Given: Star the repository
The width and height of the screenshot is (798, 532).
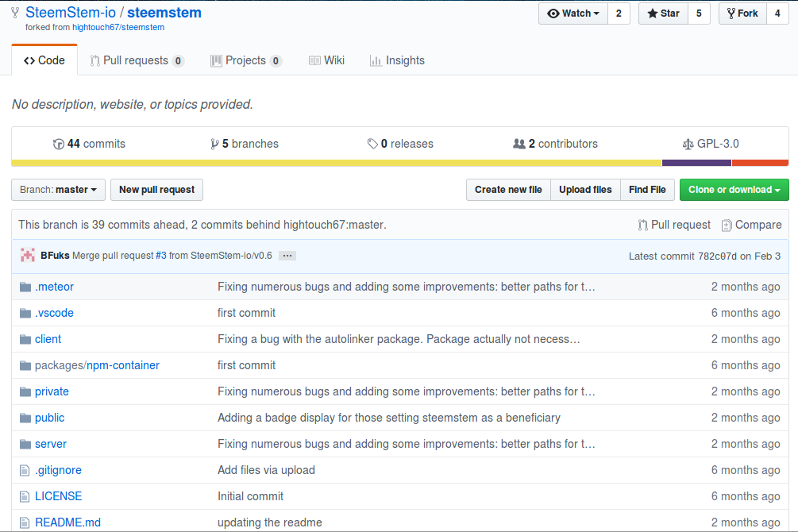Looking at the screenshot, I should tap(663, 13).
